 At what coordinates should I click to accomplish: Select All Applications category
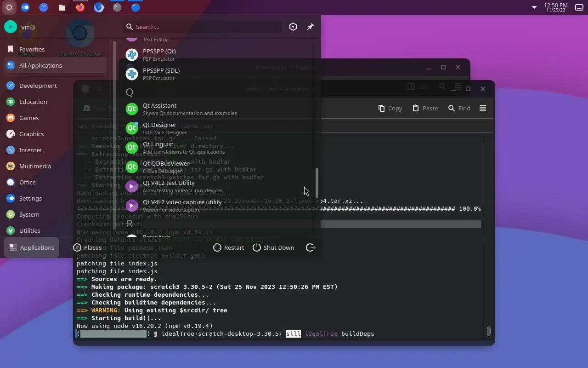click(x=55, y=65)
